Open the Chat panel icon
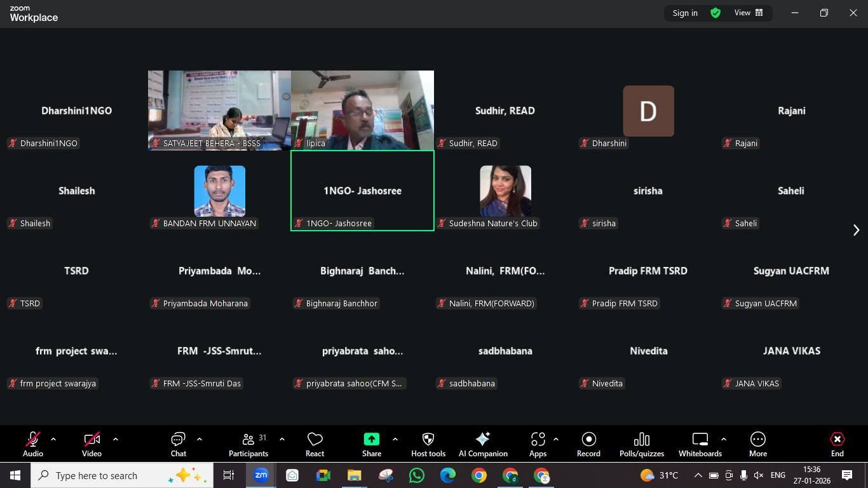Viewport: 868px width, 488px height. click(x=178, y=439)
